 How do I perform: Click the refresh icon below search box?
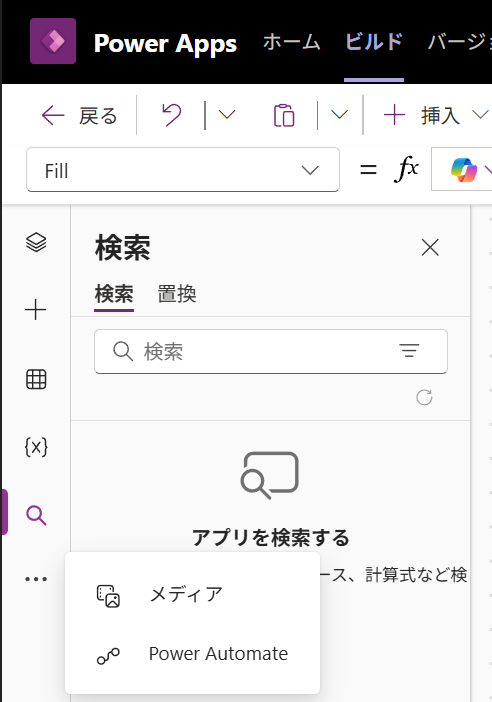[424, 397]
